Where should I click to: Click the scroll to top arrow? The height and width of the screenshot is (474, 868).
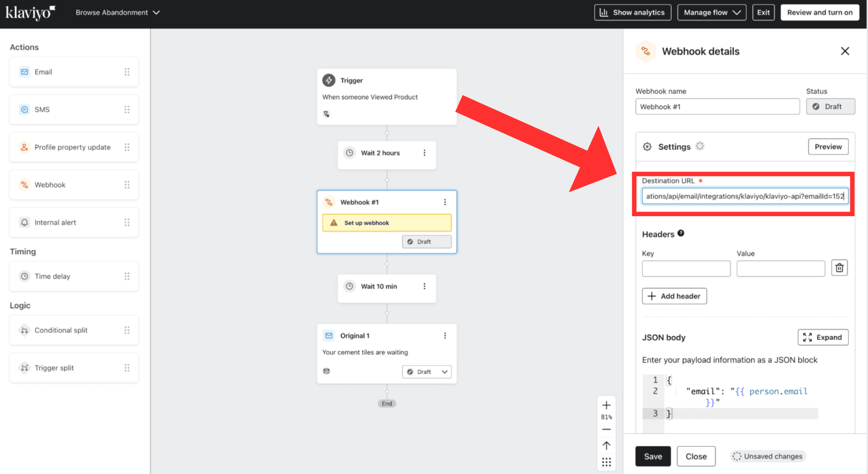(x=606, y=445)
